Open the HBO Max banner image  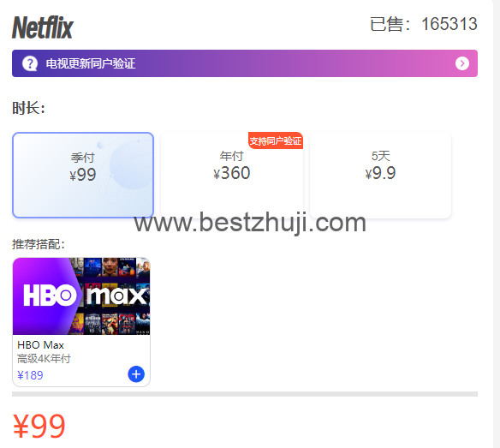[x=81, y=296]
